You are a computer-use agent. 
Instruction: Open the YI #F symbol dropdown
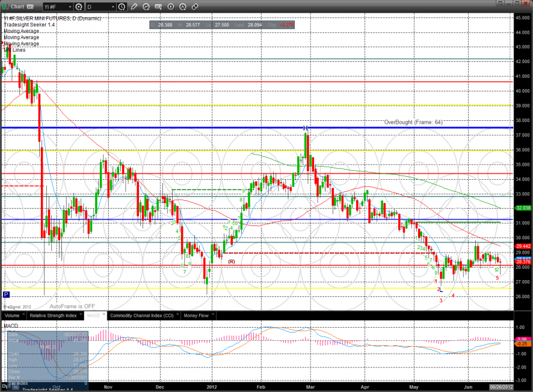pyautogui.click(x=57, y=7)
